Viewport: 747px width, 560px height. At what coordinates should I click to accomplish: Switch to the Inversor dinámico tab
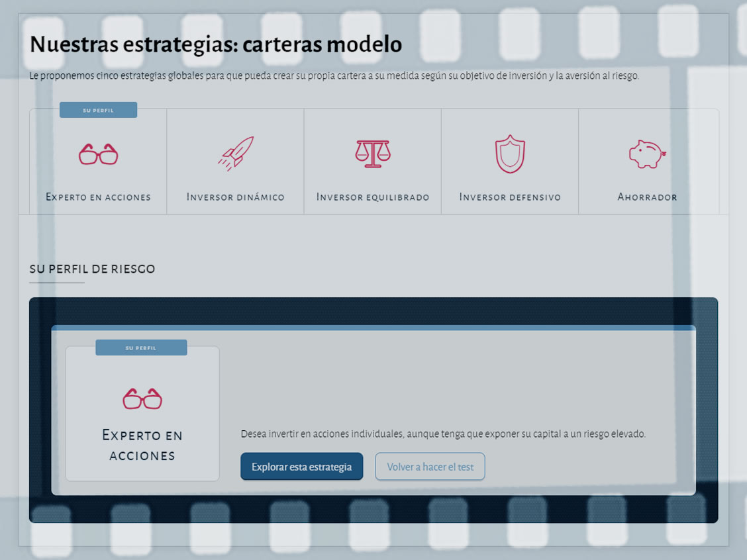click(235, 196)
